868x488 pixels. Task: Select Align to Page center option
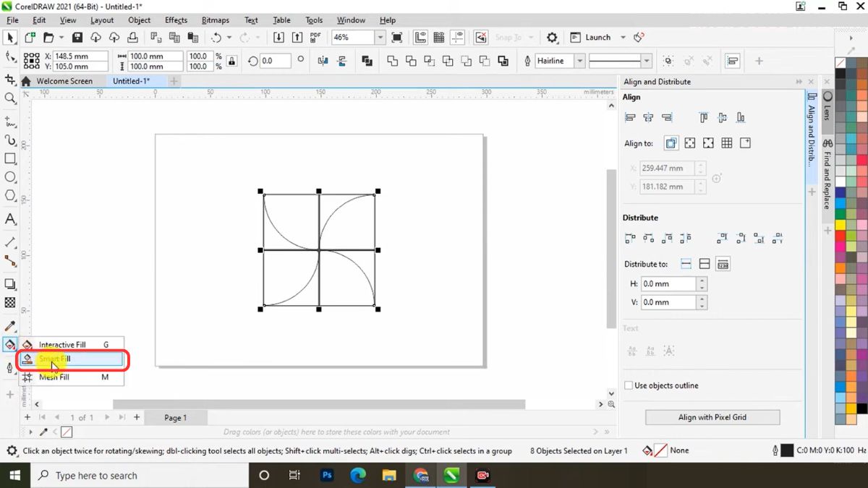(x=708, y=143)
